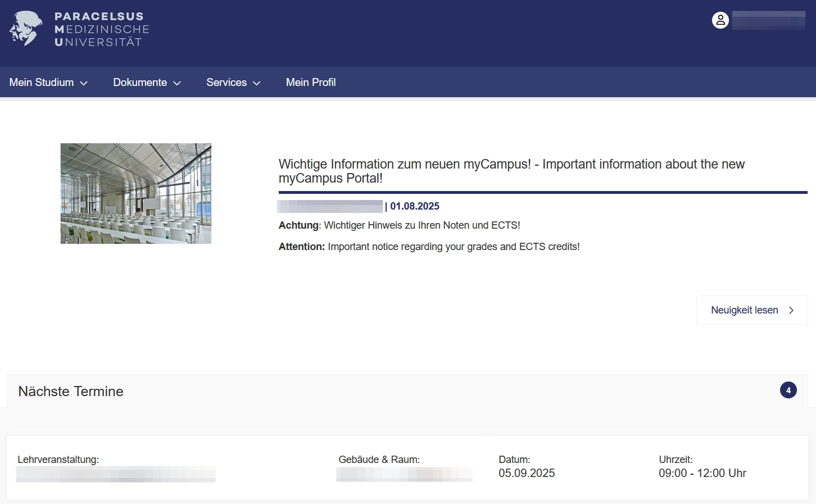This screenshot has width=816, height=504.
Task: Expand the Services chevron arrow
Action: 257,83
